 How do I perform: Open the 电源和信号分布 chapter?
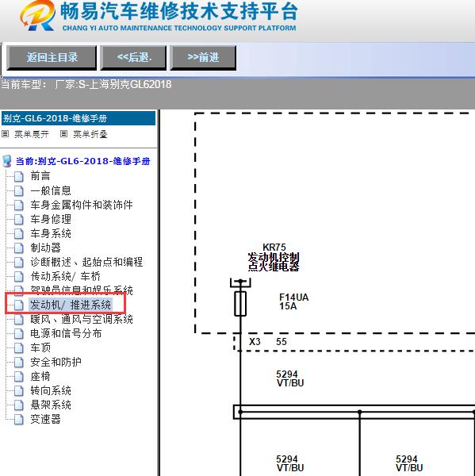click(66, 333)
